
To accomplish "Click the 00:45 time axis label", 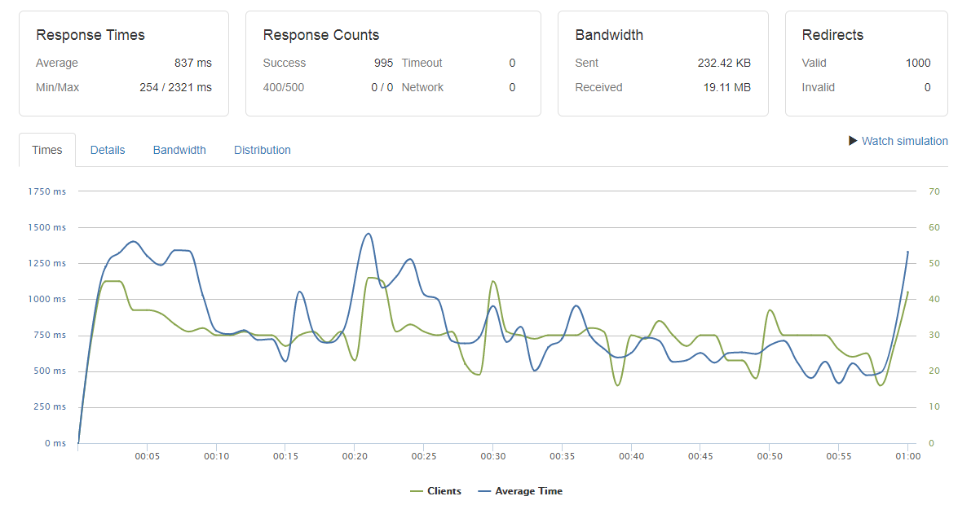I will coord(700,456).
